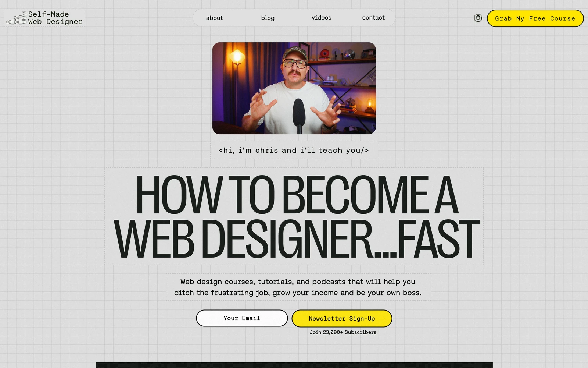The width and height of the screenshot is (588, 368).
Task: Go to the blog section
Action: click(268, 18)
